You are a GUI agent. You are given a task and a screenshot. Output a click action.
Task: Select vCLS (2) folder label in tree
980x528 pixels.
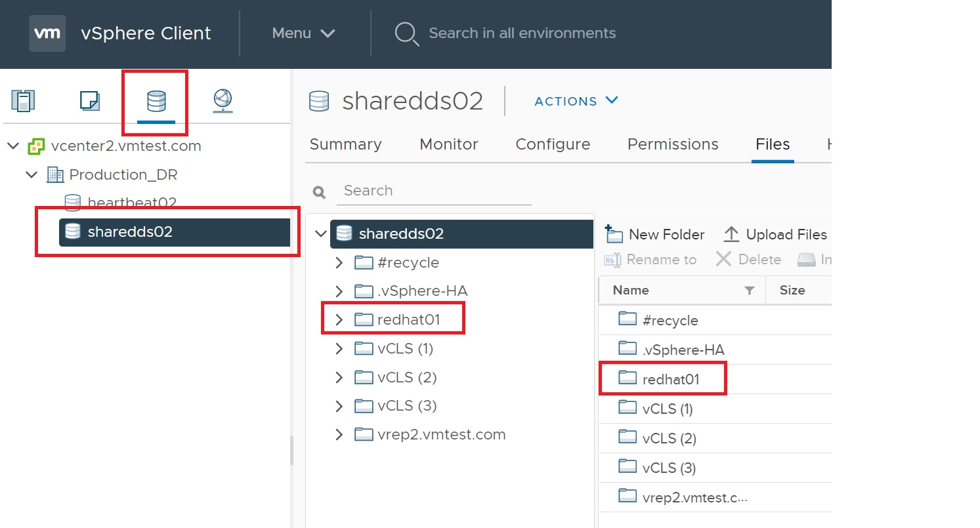tap(407, 377)
